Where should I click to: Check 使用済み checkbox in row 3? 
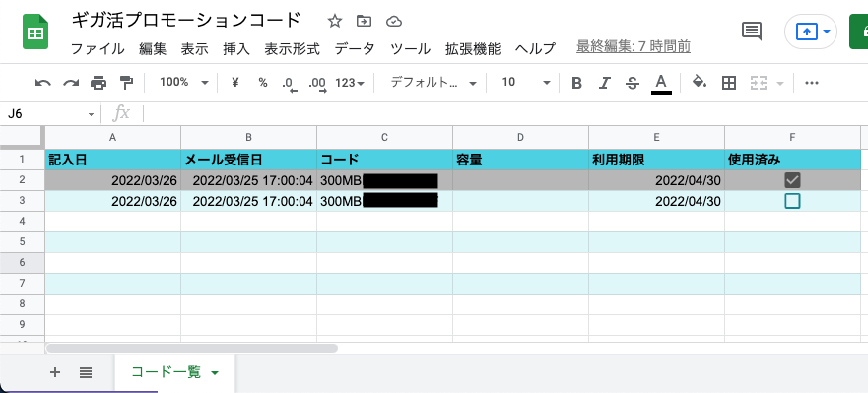[x=793, y=201]
